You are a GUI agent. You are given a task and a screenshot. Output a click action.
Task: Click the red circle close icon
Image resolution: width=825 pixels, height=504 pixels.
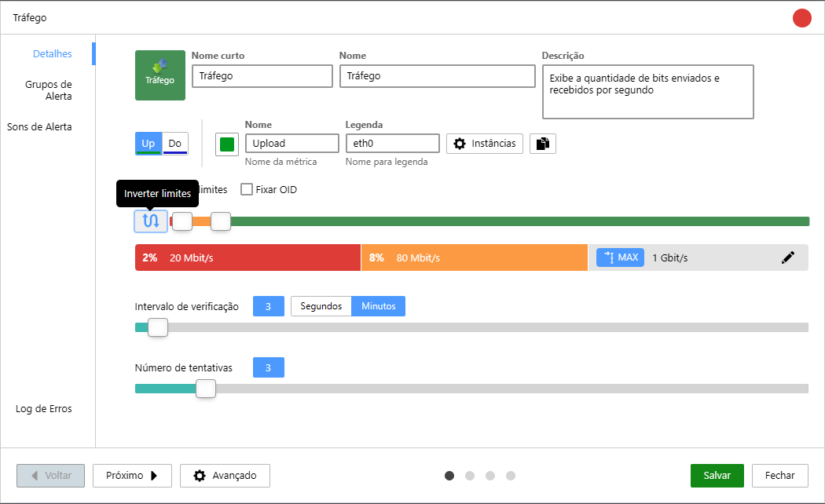click(801, 17)
